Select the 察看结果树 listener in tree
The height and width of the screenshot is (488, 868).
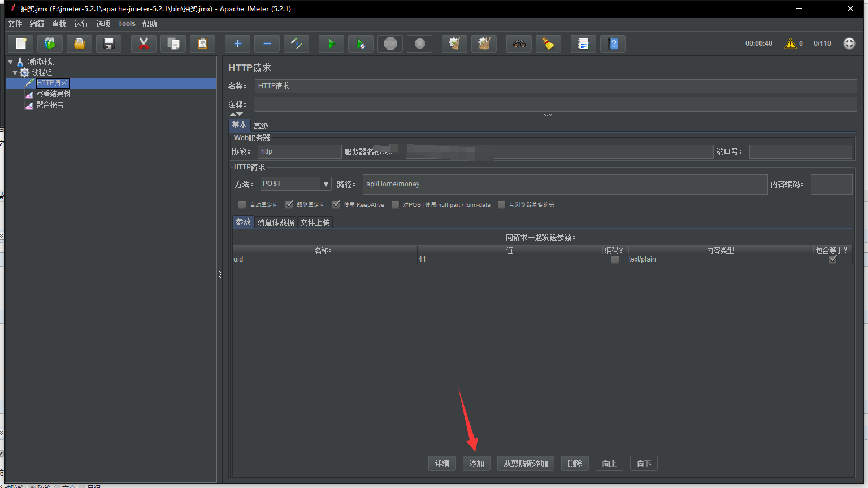point(53,94)
